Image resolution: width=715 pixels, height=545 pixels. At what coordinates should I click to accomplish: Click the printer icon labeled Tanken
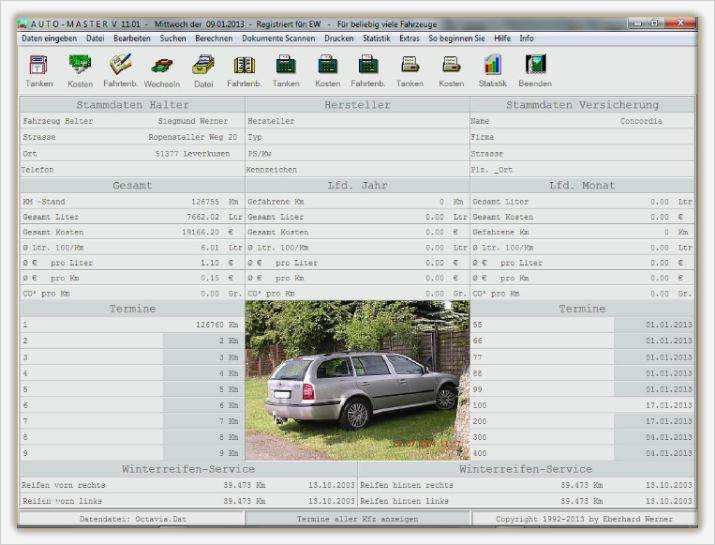[410, 66]
